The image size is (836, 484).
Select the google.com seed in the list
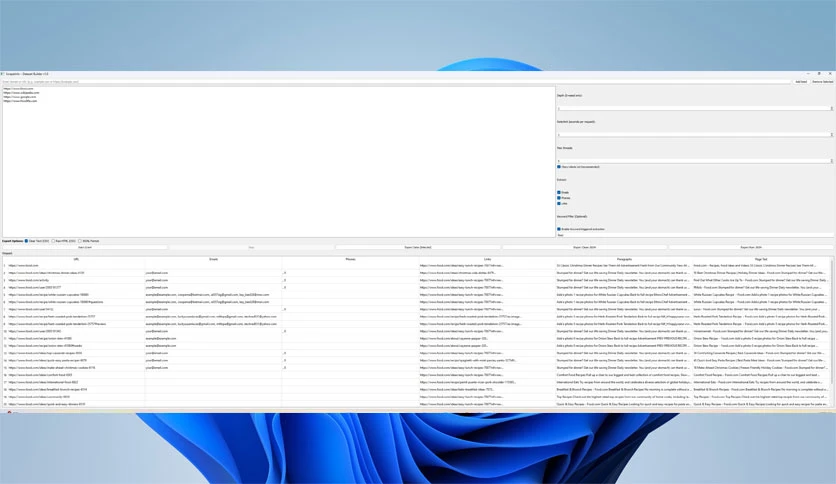tap(20, 97)
